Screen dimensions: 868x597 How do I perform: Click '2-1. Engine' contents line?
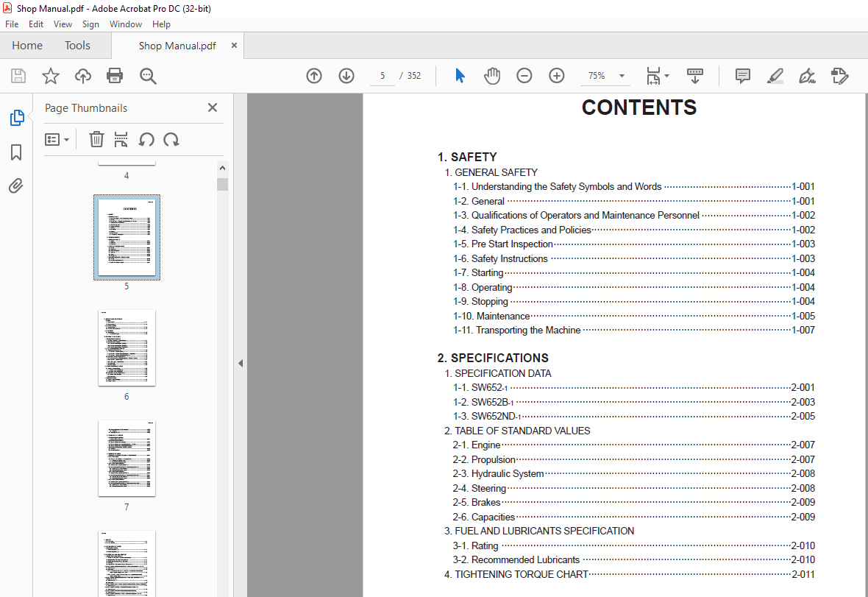pos(634,445)
